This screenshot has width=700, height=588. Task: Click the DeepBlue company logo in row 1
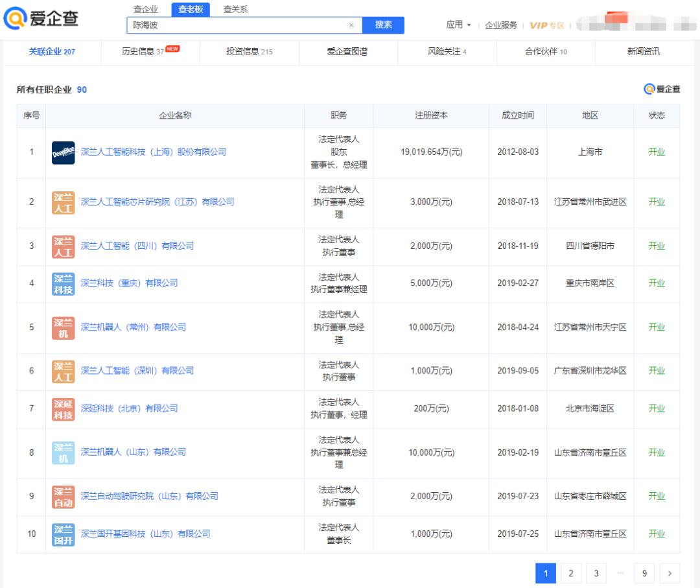point(64,152)
